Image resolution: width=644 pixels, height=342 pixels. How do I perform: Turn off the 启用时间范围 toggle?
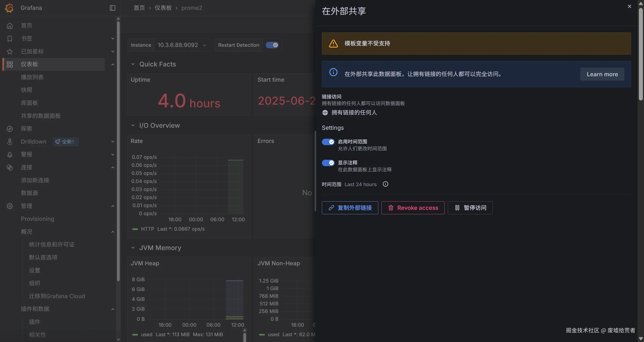[328, 142]
